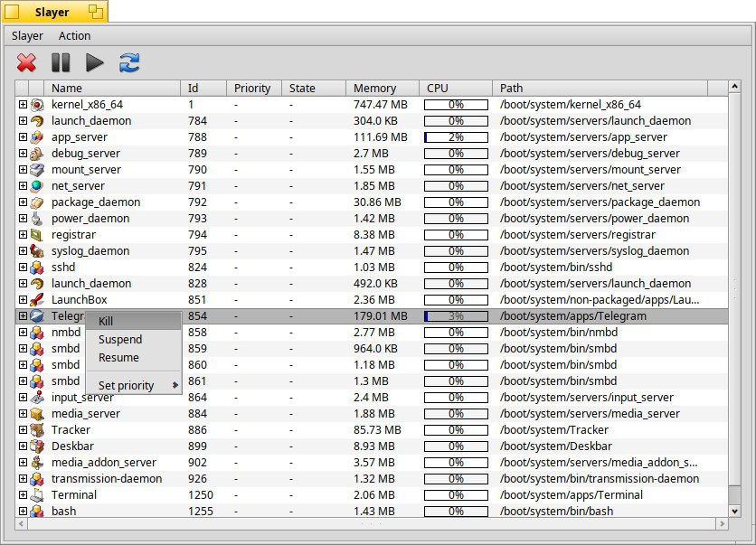Click the media_server process icon
Viewport: 756px width, 545px height.
(37, 414)
